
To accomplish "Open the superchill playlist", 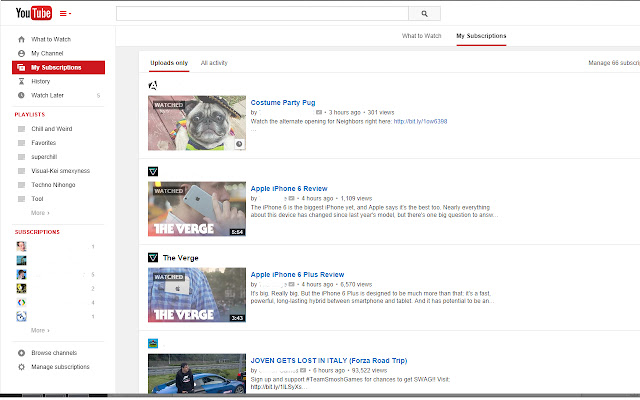I will click(x=44, y=157).
